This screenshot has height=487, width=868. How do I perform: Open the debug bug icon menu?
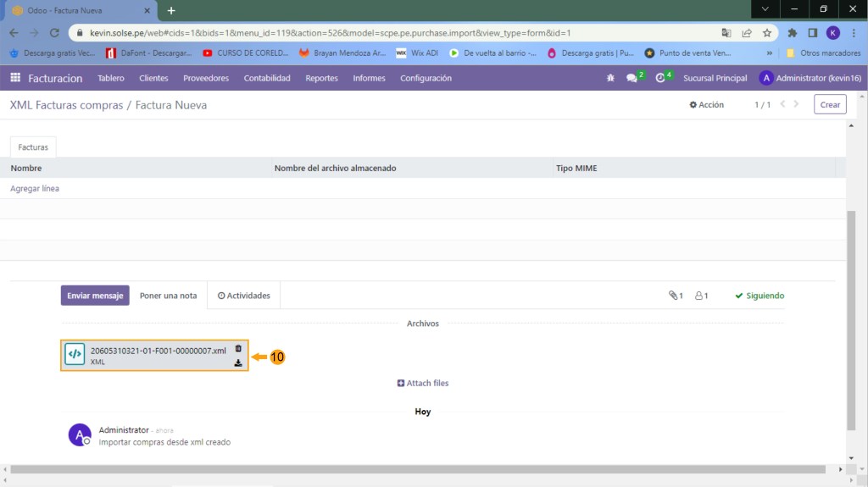click(610, 78)
